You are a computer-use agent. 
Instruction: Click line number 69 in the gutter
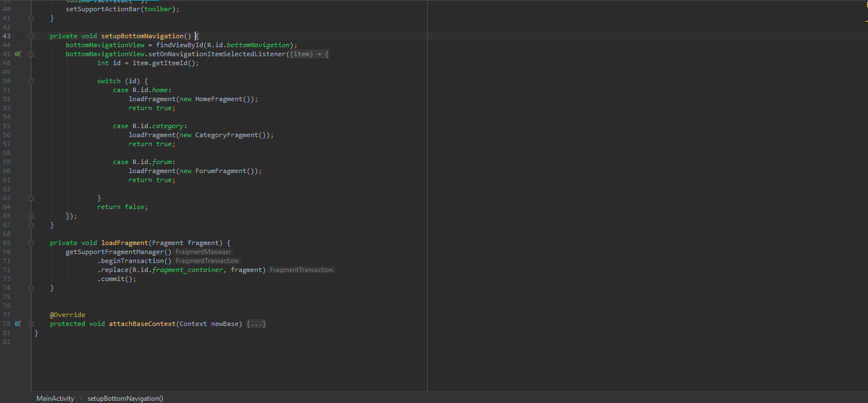pyautogui.click(x=7, y=243)
